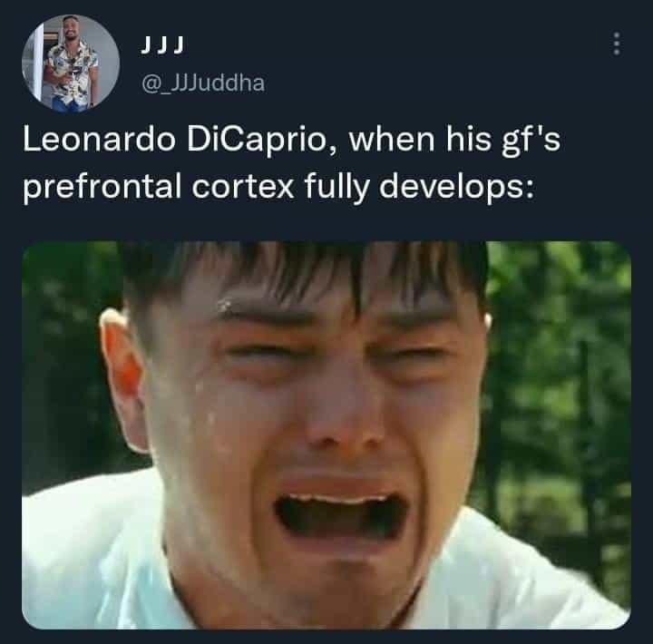Tap the top dot of the options icon
Screen dimensions: 653x644
[617, 35]
